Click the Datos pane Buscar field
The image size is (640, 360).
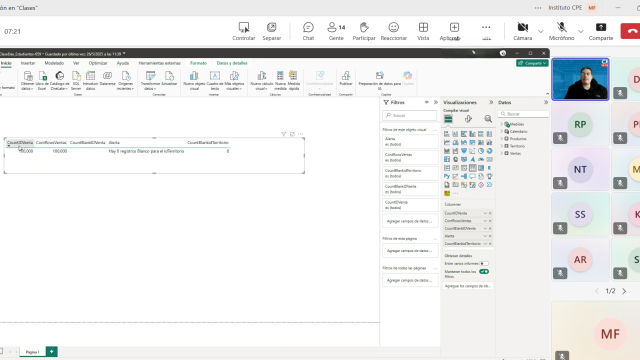524,114
